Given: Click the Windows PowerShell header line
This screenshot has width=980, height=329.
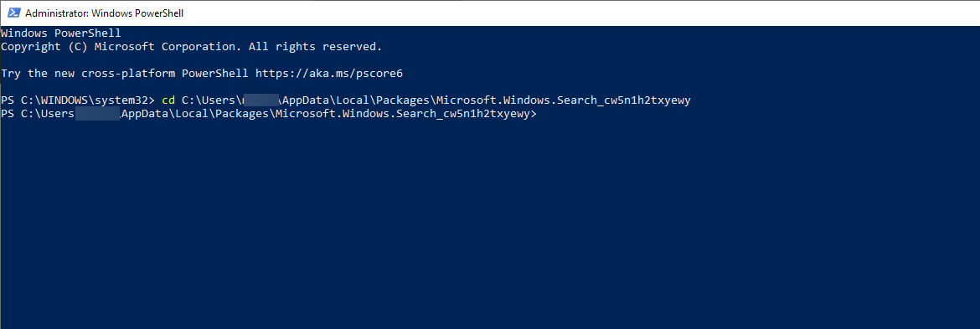Looking at the screenshot, I should click(x=60, y=33).
